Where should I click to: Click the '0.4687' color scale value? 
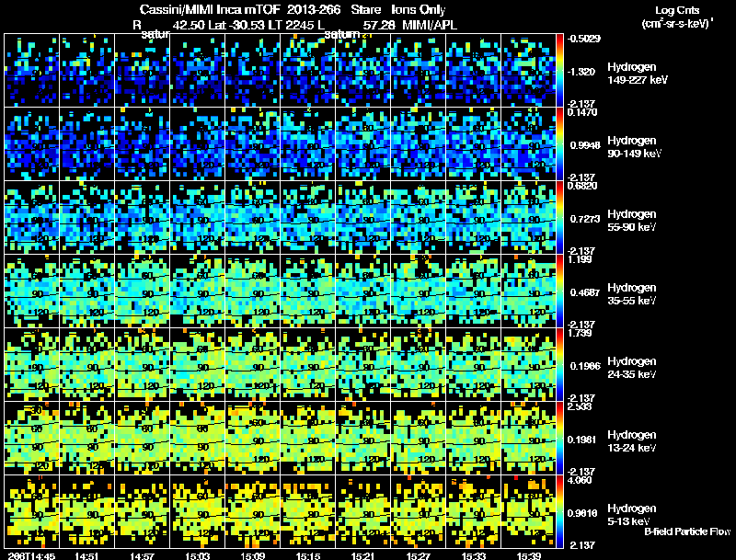(x=585, y=292)
